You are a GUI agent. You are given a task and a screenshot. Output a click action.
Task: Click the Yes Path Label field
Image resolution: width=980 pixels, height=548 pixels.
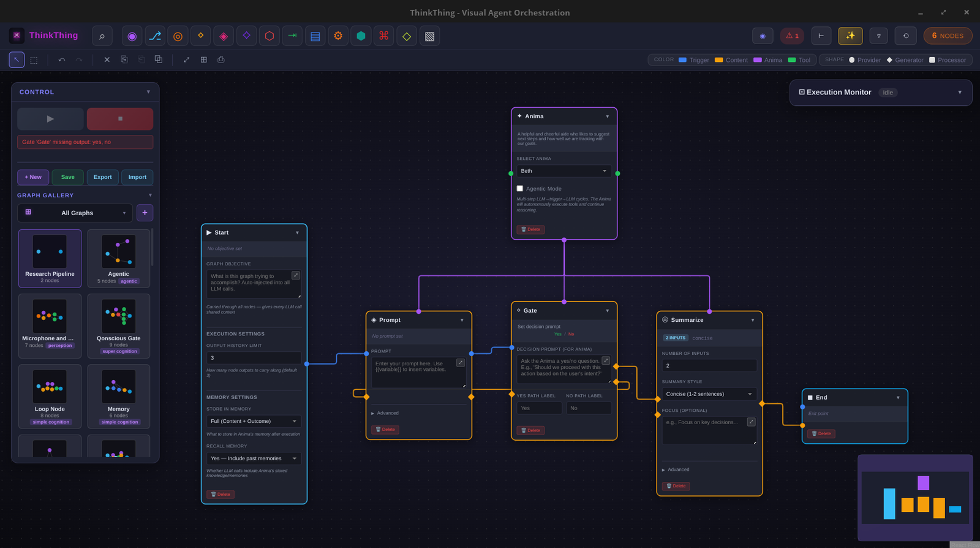tap(539, 408)
